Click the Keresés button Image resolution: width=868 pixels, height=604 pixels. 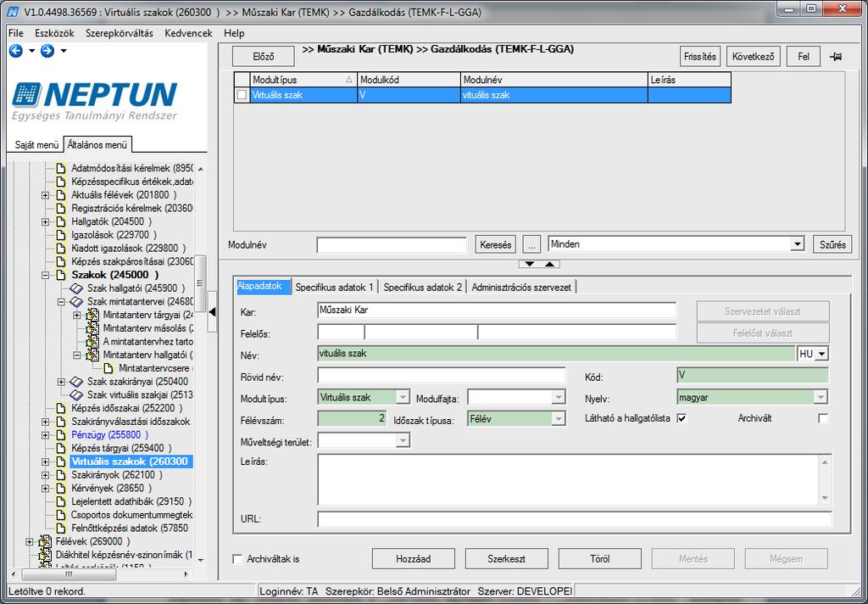(495, 244)
